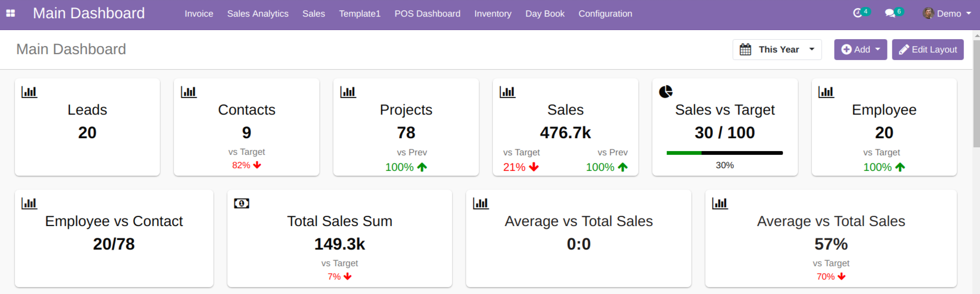This screenshot has width=980, height=294.
Task: Click the Demo user avatar
Action: (929, 13)
